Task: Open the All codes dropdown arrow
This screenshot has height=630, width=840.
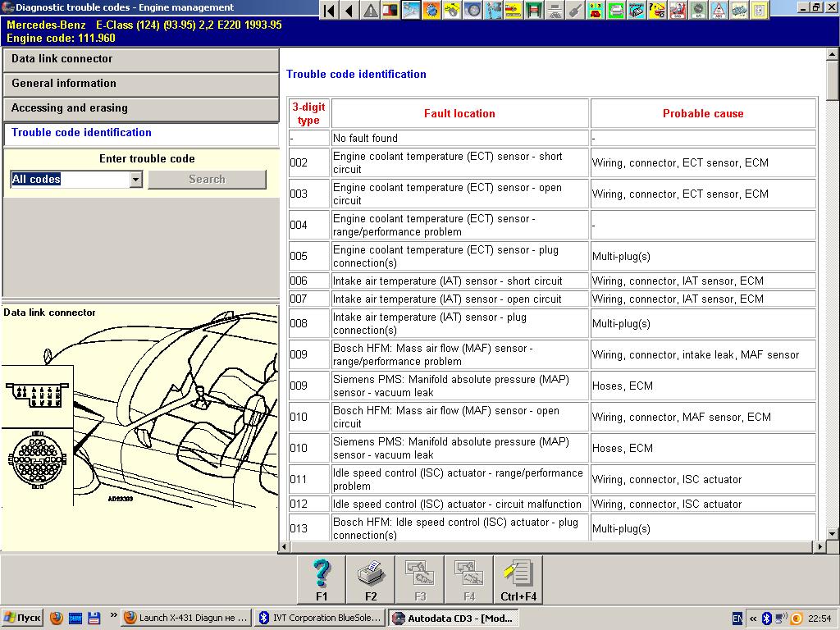Action: tap(135, 180)
